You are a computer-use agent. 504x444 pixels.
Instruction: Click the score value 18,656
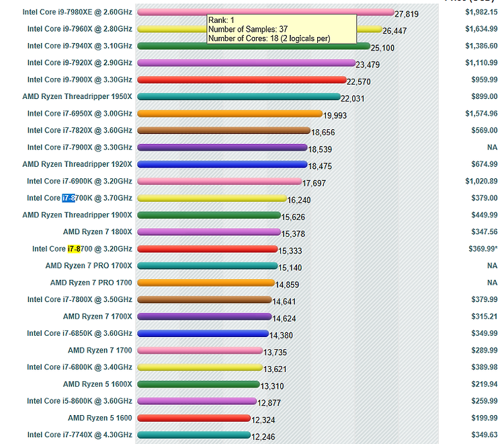tap(323, 133)
